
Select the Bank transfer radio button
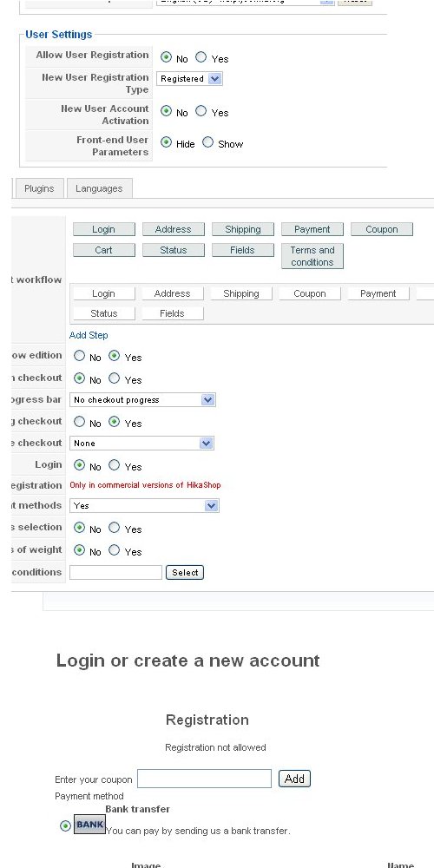click(x=65, y=825)
